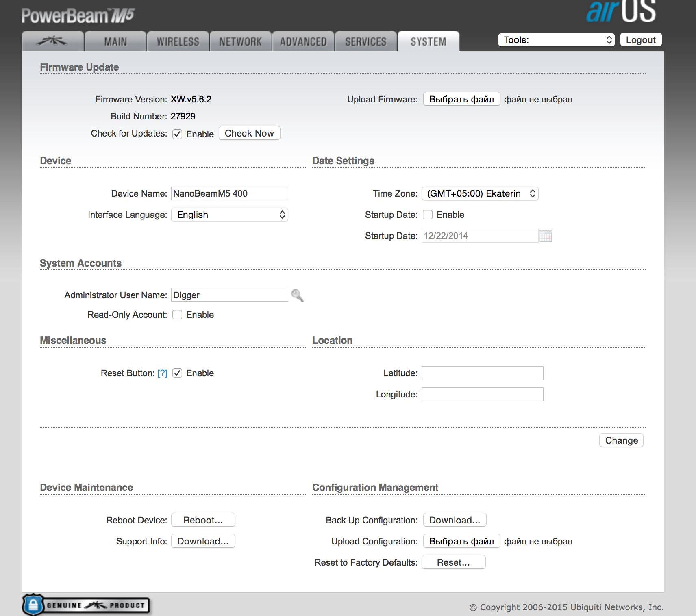Focus the Latitude input field

tap(483, 373)
